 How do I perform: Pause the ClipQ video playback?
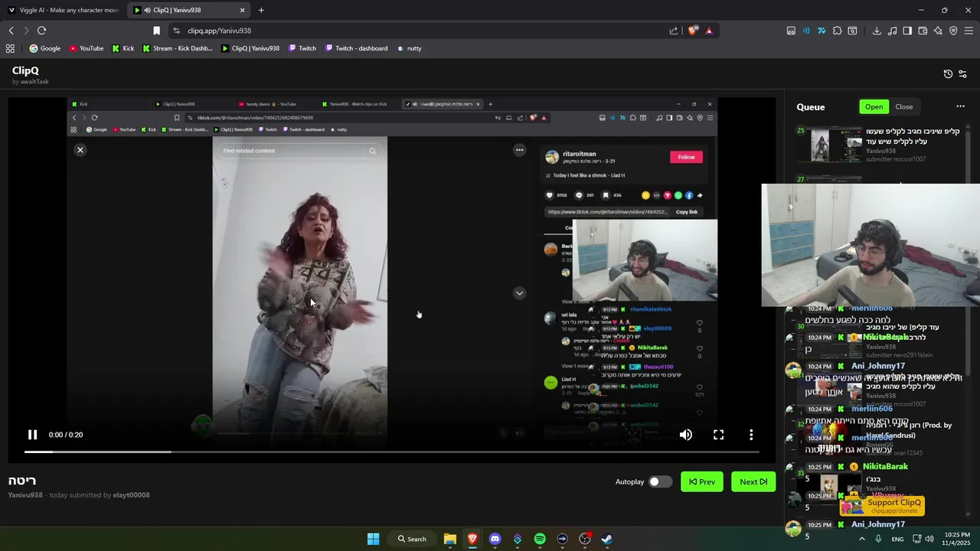pyautogui.click(x=32, y=435)
